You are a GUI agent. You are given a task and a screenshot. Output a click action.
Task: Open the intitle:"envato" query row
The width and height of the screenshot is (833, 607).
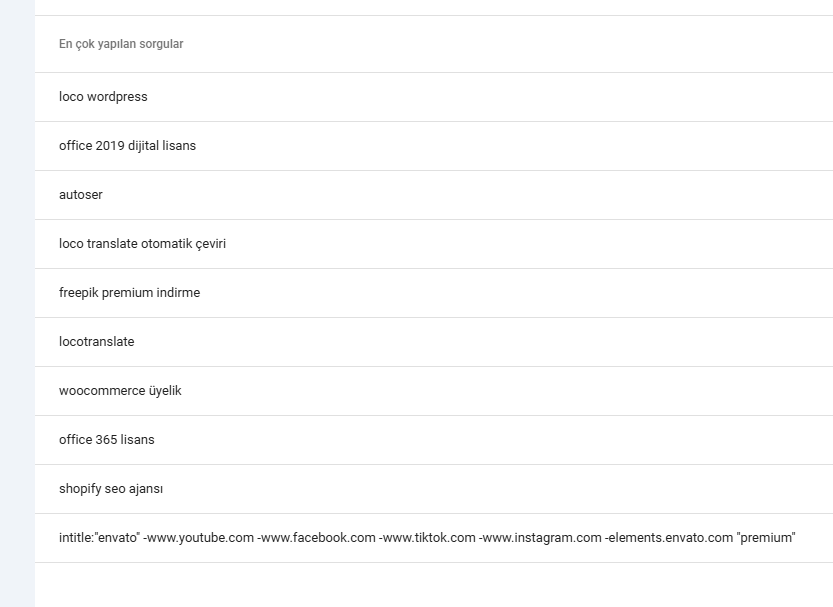(x=434, y=538)
